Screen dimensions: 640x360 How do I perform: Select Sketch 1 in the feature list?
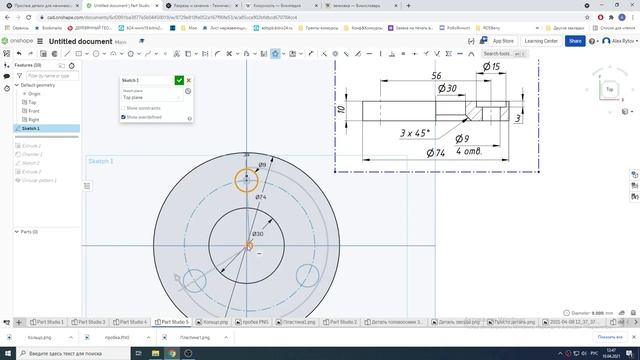coord(47,128)
